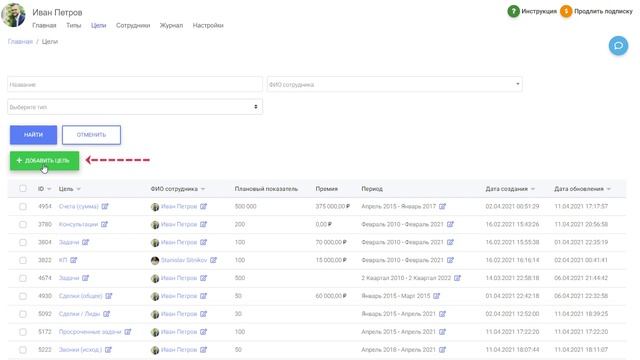Open the Журнал menu item
640x360 pixels.
[x=171, y=25]
